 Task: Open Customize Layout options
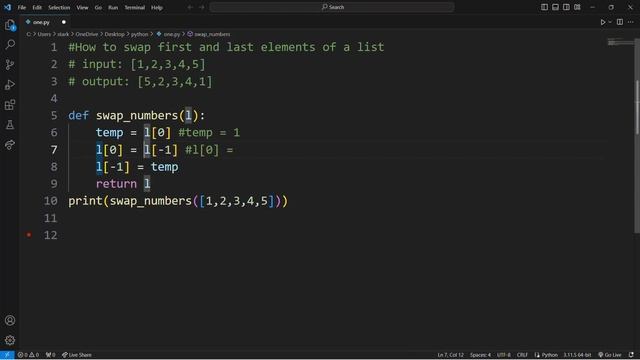577,7
